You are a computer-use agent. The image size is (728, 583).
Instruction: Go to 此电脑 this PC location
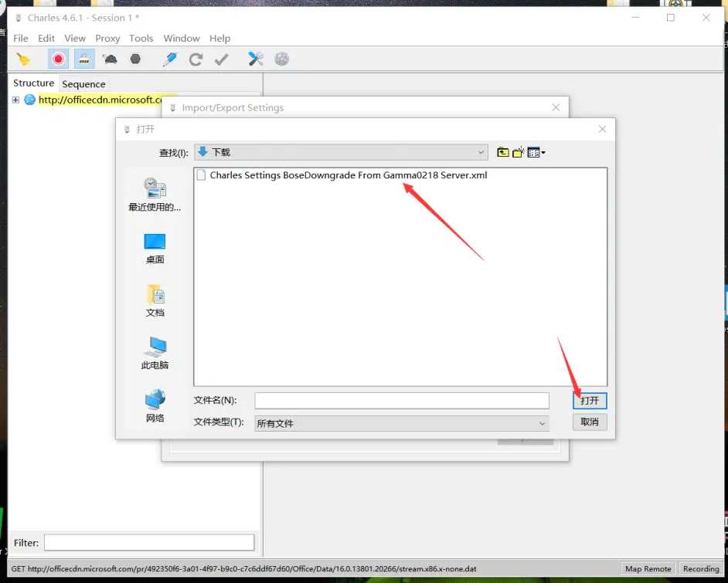[155, 354]
